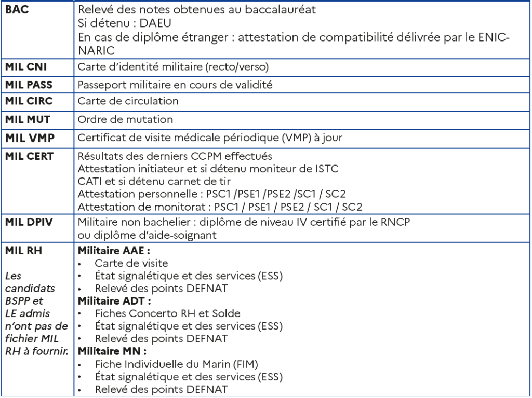Click the MIL CERT row label

point(30,156)
